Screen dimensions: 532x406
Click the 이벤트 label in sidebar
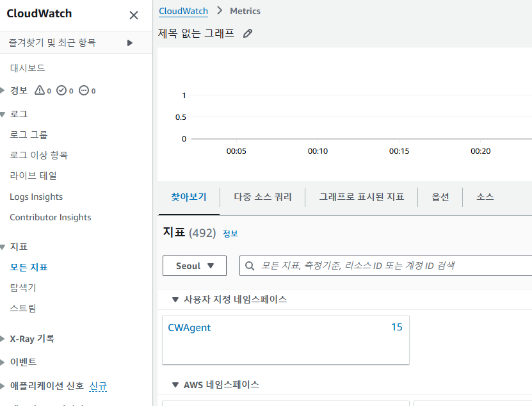(23, 362)
